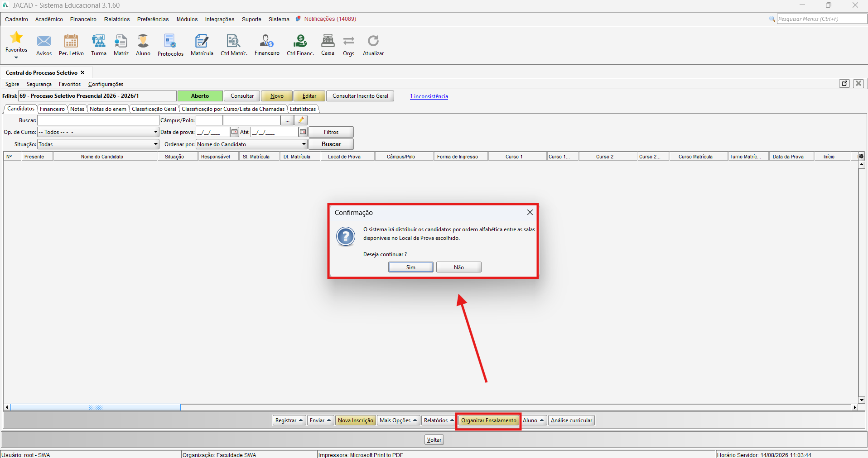Open the Favoritos star icon
The image size is (868, 458).
[16, 38]
